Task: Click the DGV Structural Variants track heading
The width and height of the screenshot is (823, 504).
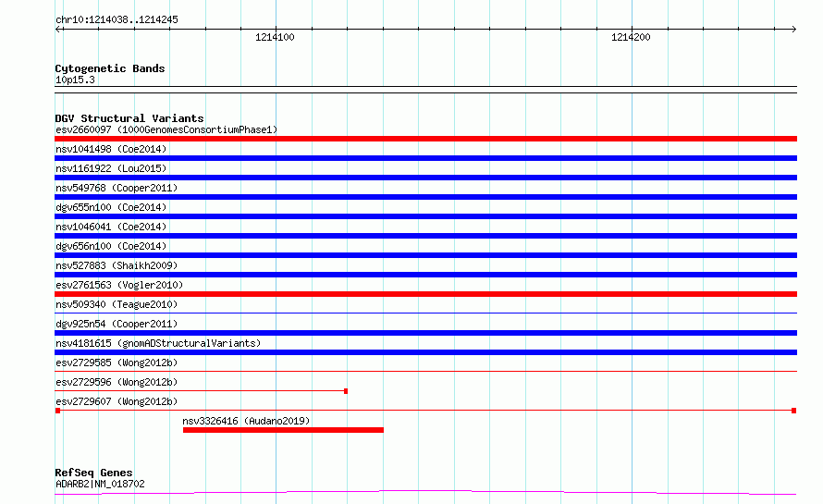Action: pyautogui.click(x=129, y=118)
